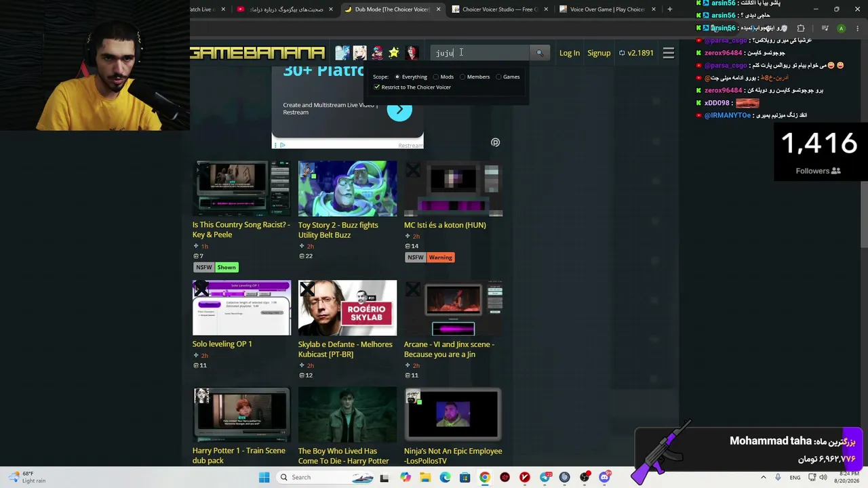Click the Windows Start button

[x=264, y=477]
